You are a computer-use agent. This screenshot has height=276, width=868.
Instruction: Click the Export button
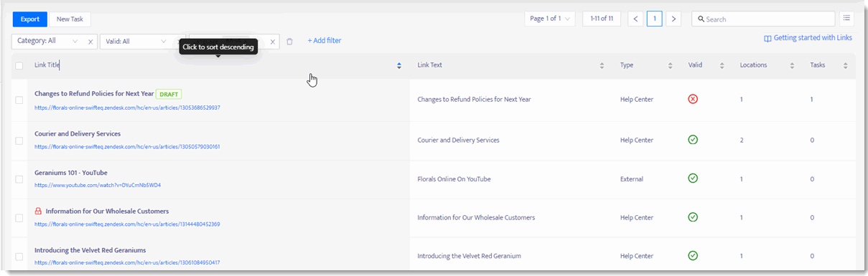pos(30,19)
